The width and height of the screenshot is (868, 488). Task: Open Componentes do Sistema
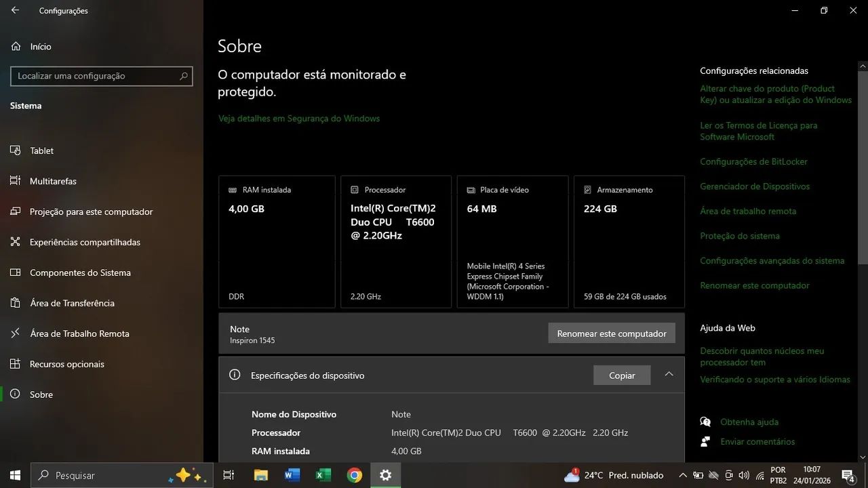pyautogui.click(x=80, y=272)
